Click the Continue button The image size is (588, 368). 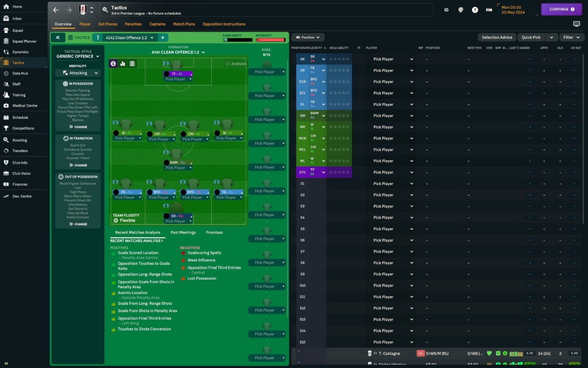[x=562, y=9]
